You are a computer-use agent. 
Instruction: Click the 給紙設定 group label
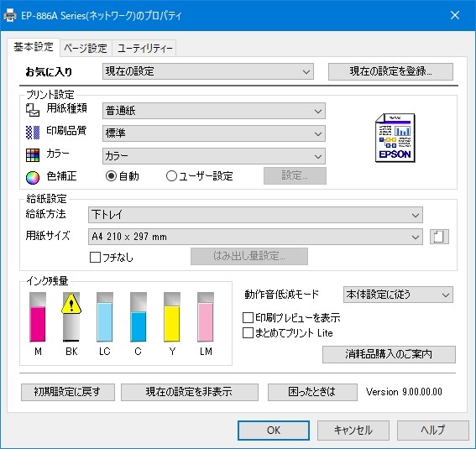pyautogui.click(x=46, y=199)
